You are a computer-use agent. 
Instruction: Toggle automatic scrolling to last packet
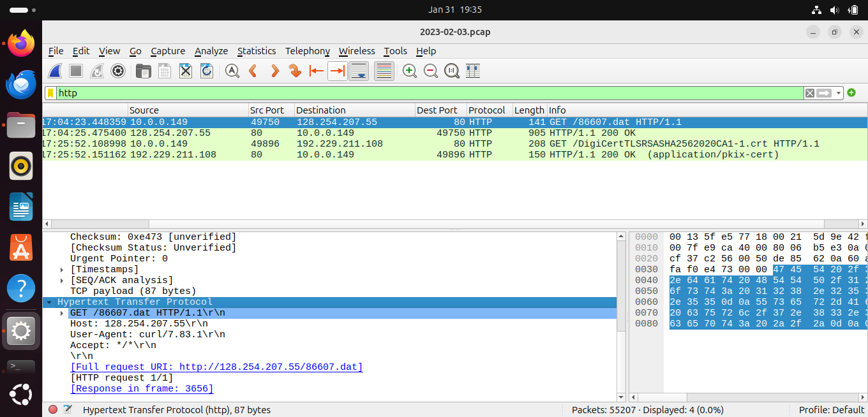[358, 71]
